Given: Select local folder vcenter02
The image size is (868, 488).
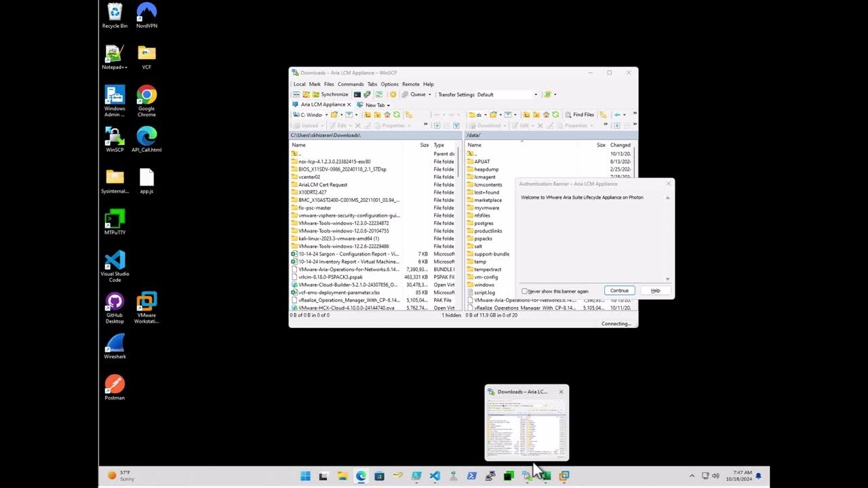Looking at the screenshot, I should click(x=309, y=177).
